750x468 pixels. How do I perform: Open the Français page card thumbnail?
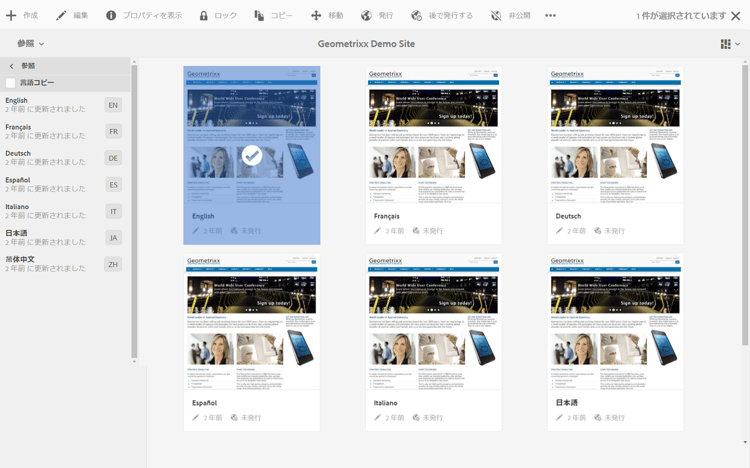(433, 135)
